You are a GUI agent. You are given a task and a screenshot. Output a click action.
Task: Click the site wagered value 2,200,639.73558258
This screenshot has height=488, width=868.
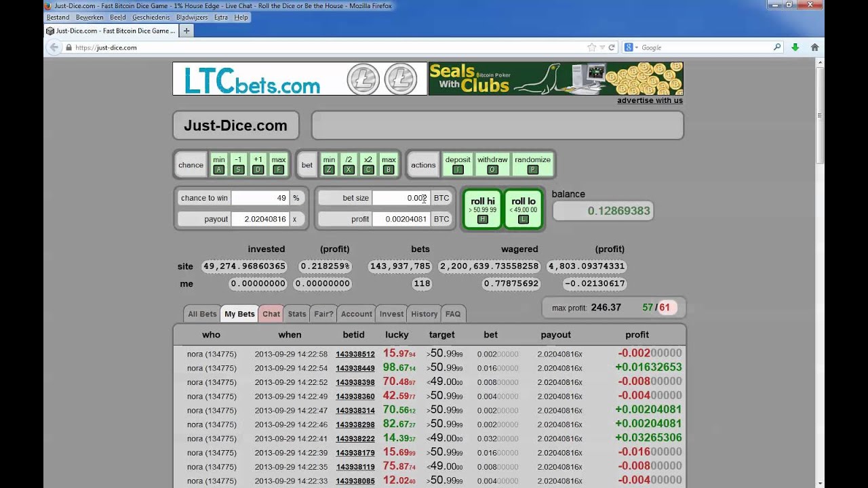[490, 266]
